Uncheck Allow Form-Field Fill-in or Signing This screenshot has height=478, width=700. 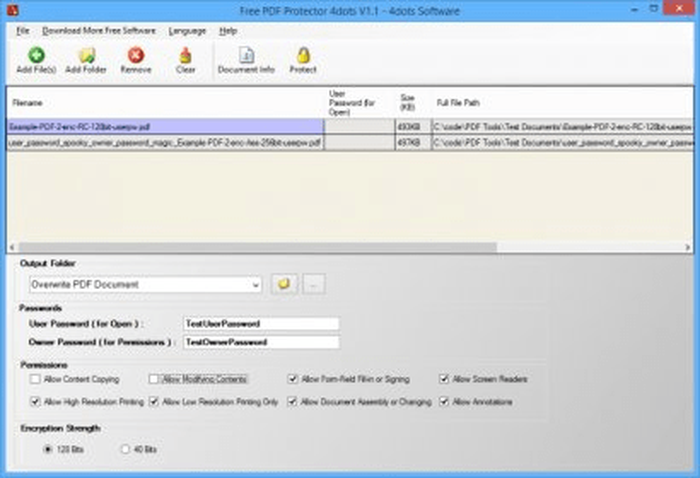pos(292,379)
